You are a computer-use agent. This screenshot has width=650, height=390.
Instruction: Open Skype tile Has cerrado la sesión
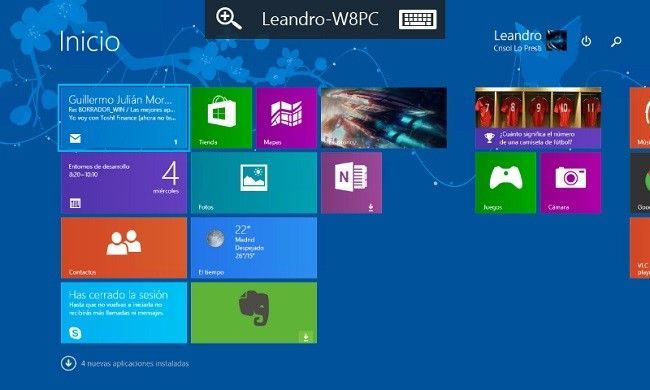click(124, 313)
